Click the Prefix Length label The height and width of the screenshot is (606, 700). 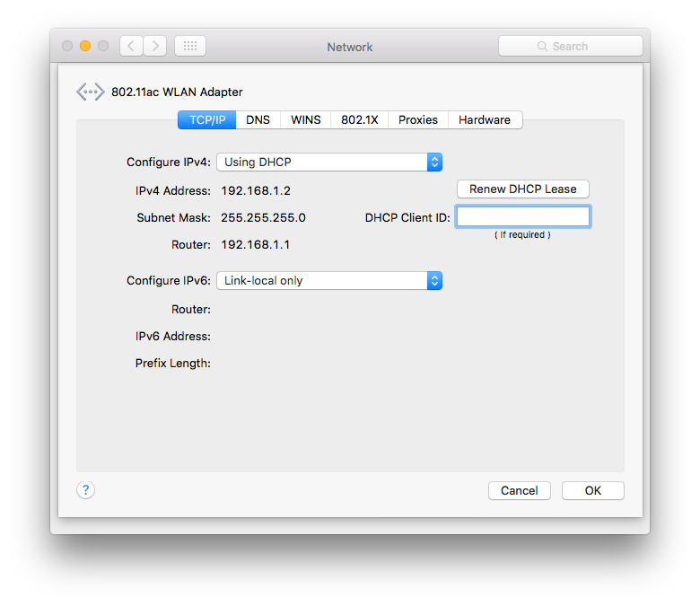[173, 363]
